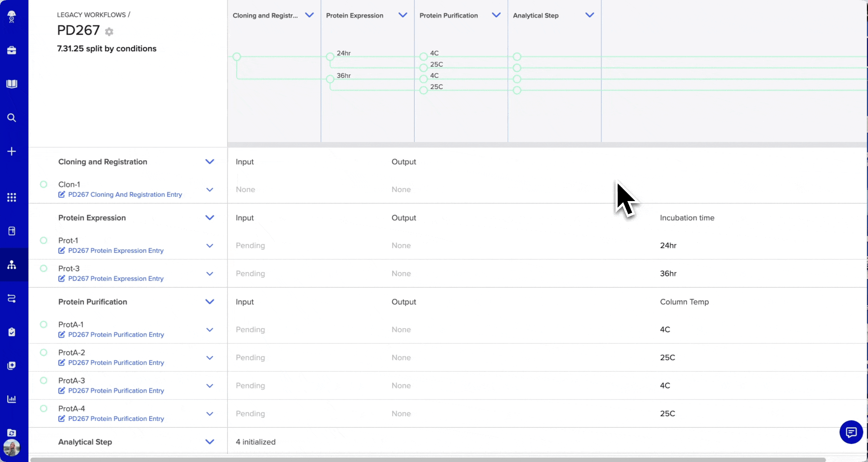
Task: Toggle the status circle next to Prot-1
Action: (x=43, y=240)
